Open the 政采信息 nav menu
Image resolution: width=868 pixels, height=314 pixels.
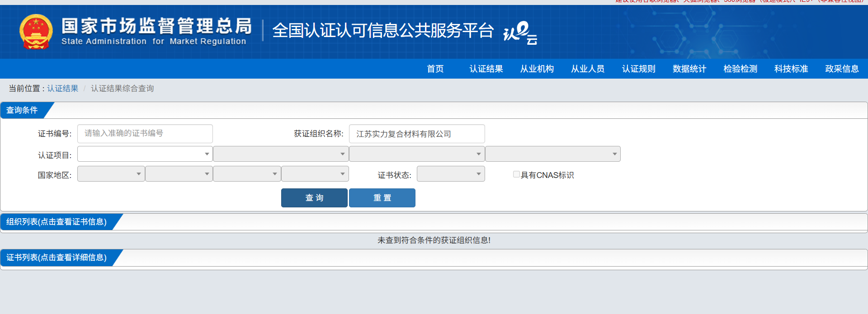point(842,69)
